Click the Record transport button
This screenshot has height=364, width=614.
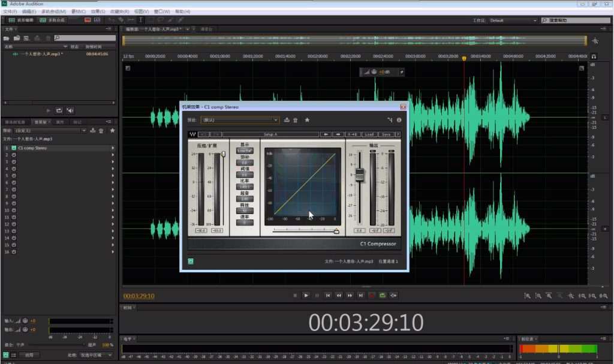click(x=372, y=296)
